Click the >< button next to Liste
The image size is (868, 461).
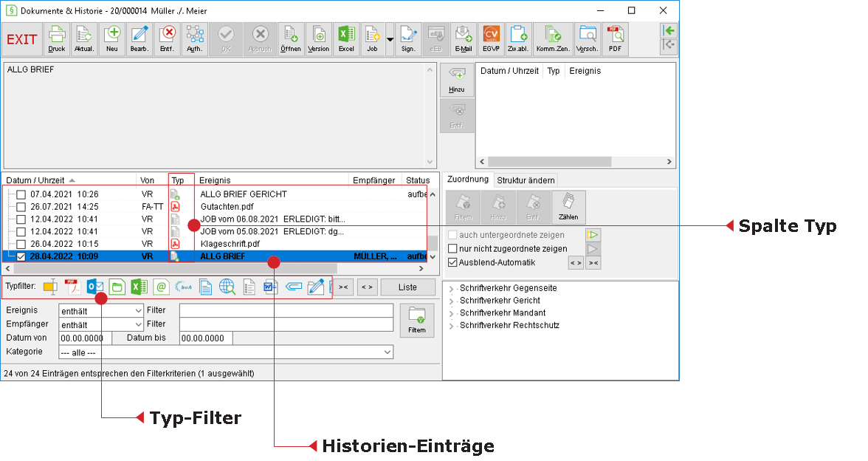(x=343, y=287)
